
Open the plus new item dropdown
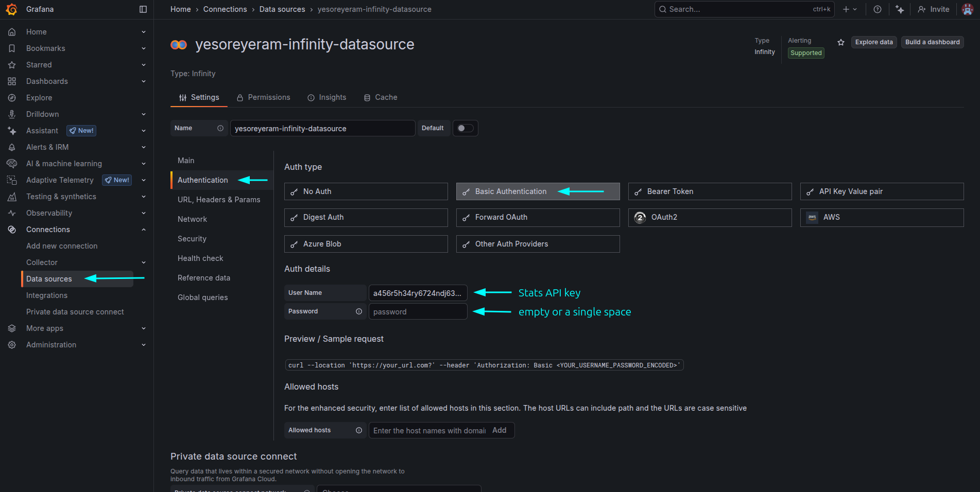point(850,9)
